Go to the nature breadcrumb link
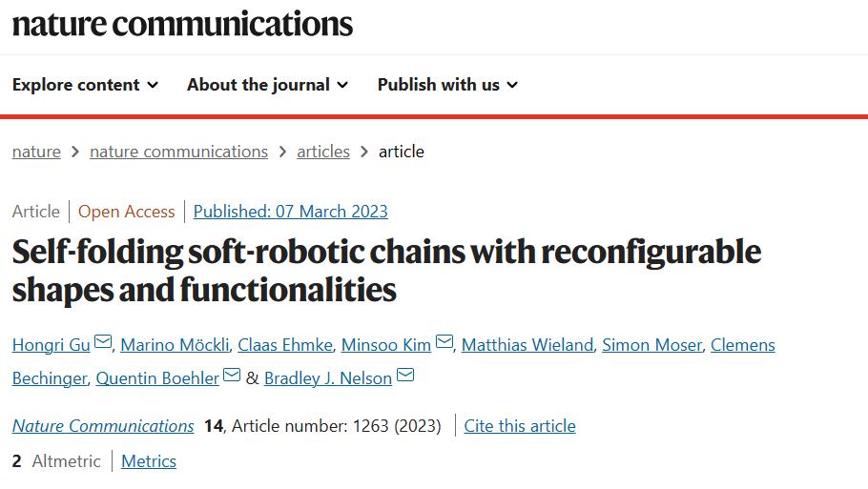868x489 pixels. tap(36, 152)
